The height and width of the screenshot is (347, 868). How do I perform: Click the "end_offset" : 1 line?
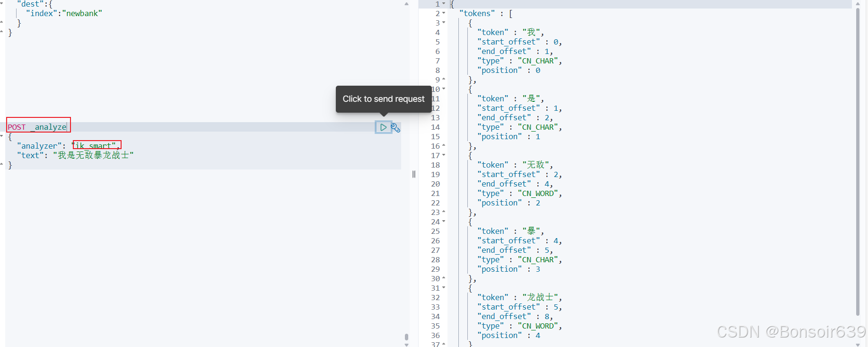[x=515, y=51]
